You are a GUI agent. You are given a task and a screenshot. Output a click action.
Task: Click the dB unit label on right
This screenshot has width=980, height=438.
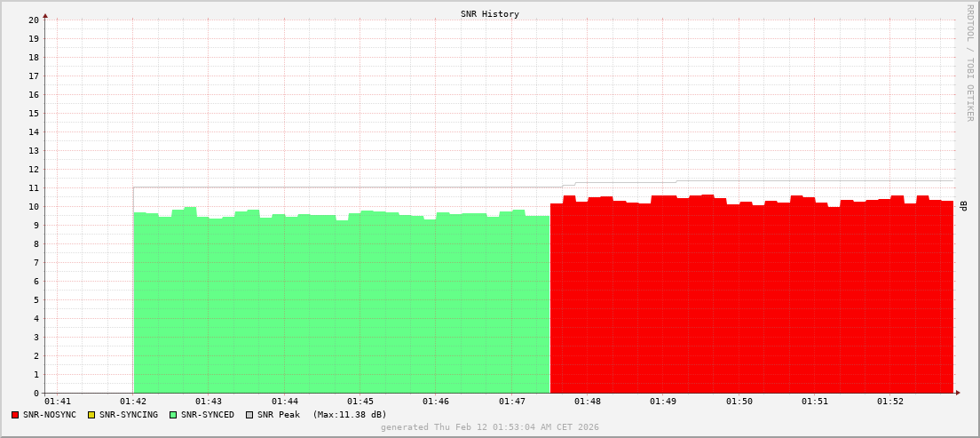963,206
